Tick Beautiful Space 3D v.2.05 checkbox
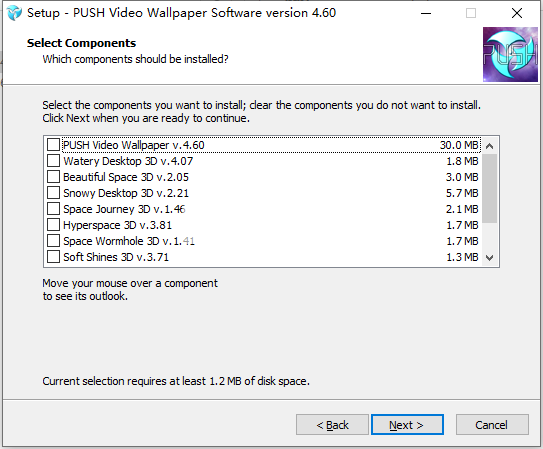This screenshot has height=449, width=543. [53, 177]
